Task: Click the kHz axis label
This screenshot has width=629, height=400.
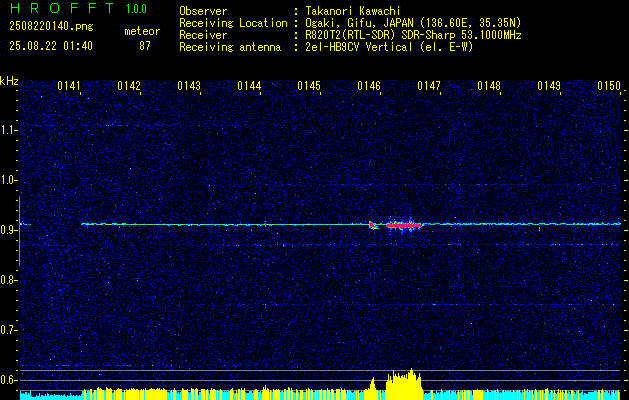Action: (x=9, y=81)
